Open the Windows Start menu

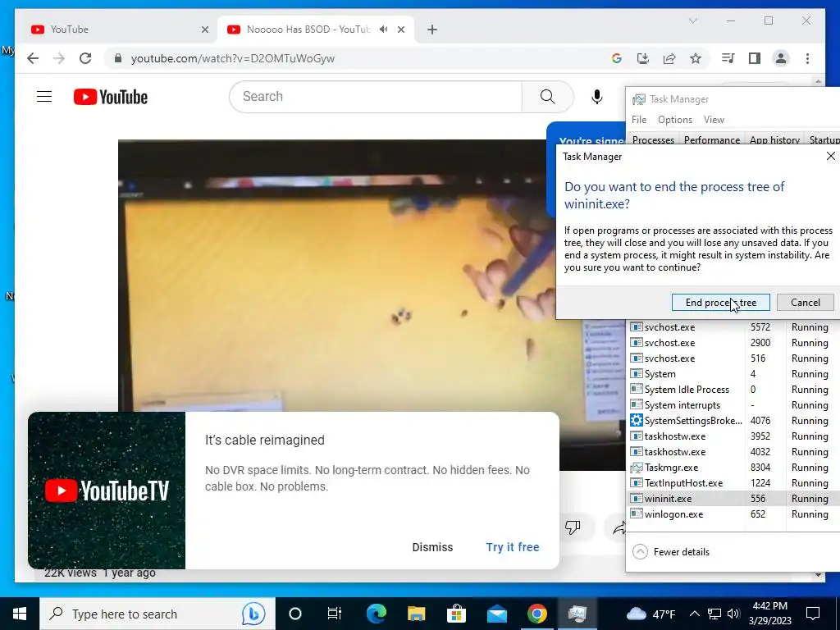[x=20, y=614]
